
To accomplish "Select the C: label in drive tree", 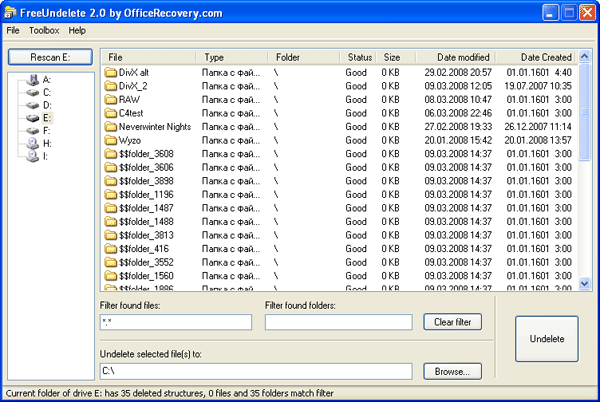I will pos(47,93).
